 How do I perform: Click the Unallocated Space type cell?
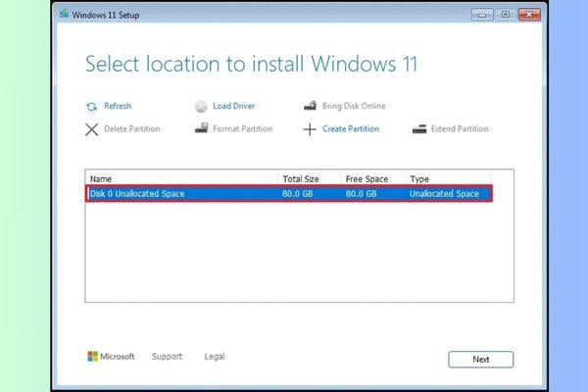pyautogui.click(x=444, y=194)
